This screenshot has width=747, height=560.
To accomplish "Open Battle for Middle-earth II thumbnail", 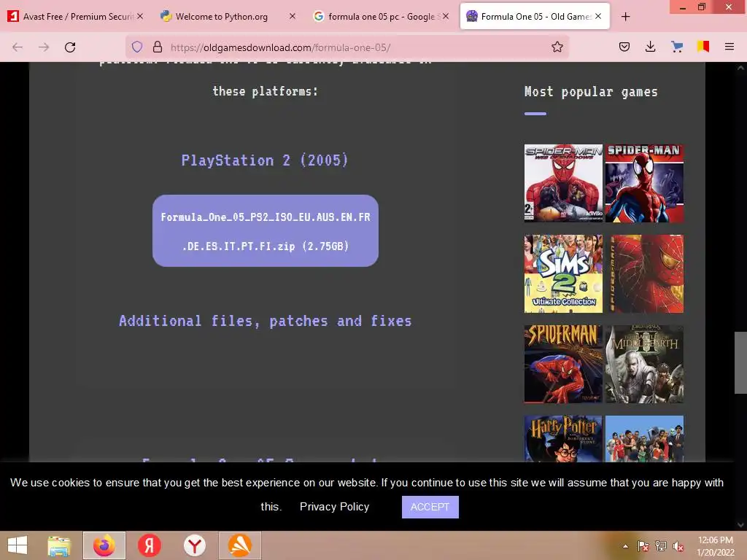I will tap(644, 365).
